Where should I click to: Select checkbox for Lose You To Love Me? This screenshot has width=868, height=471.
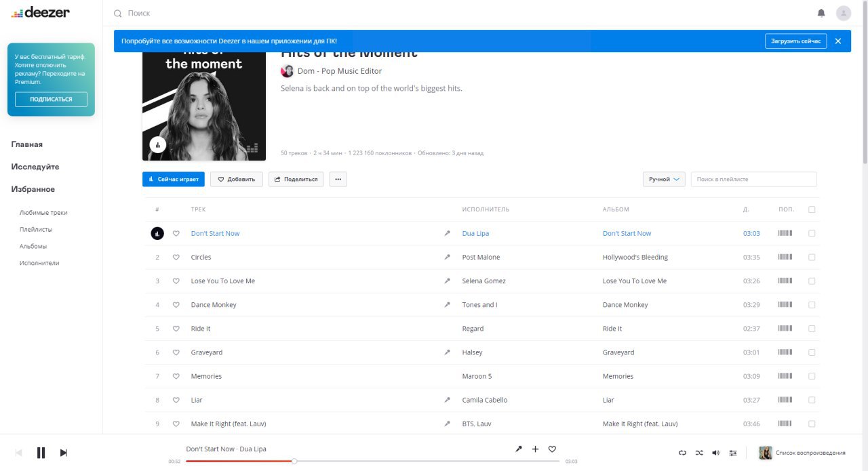812,281
